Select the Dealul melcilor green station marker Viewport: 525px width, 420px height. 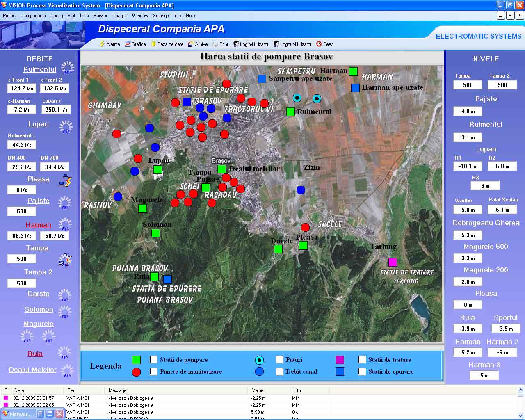pyautogui.click(x=221, y=169)
